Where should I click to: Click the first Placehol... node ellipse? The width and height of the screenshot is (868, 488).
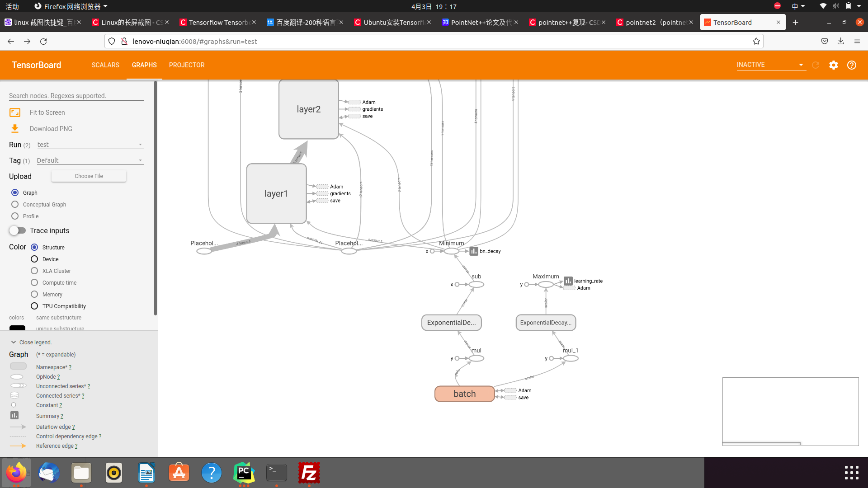(x=204, y=251)
